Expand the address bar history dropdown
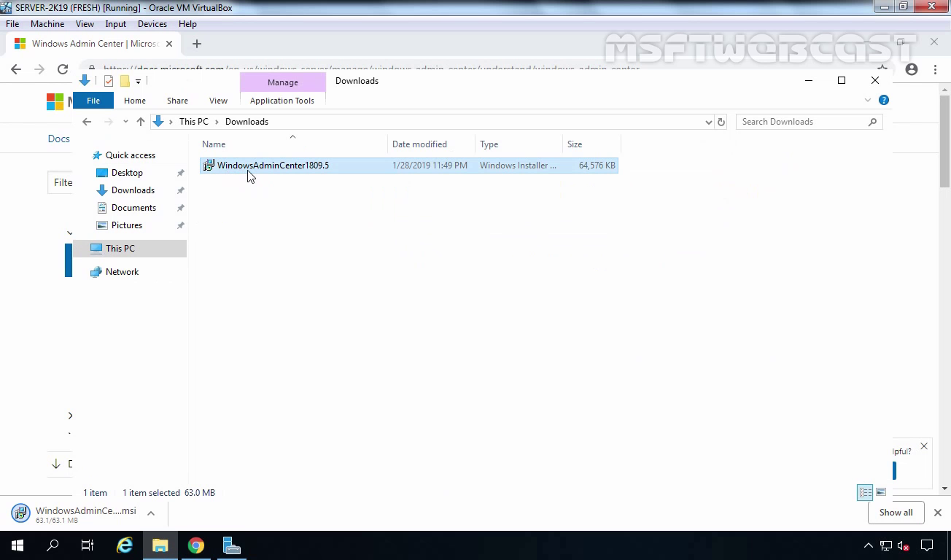951x560 pixels. point(708,122)
